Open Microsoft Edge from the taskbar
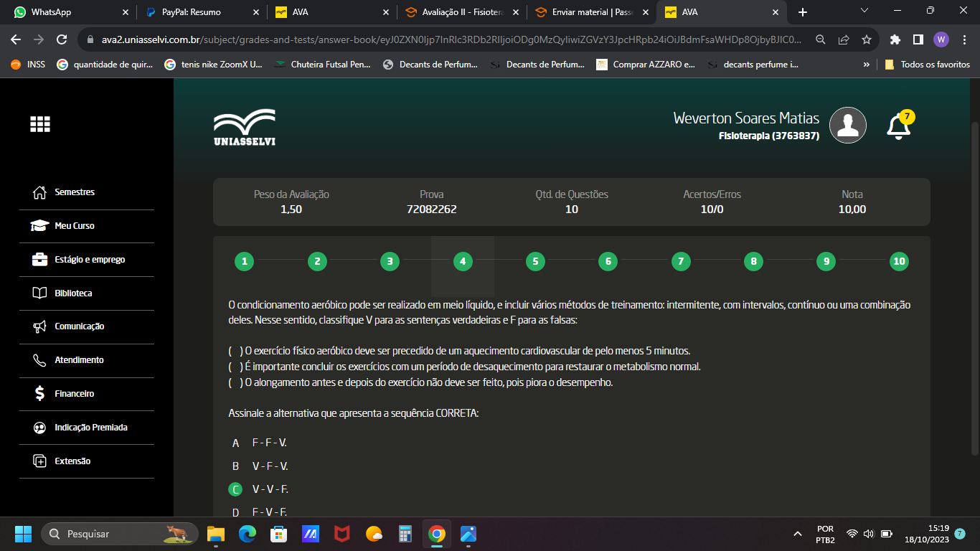This screenshot has width=980, height=551. 247,534
